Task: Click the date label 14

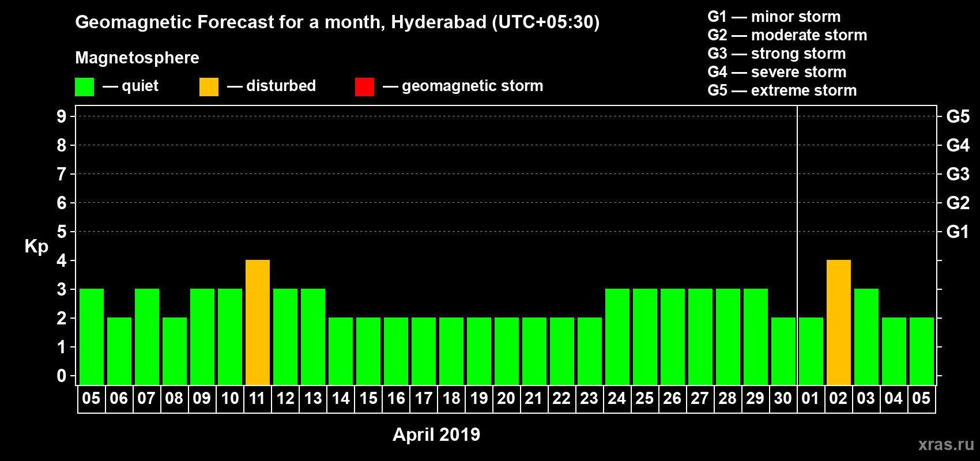Action: pyautogui.click(x=340, y=398)
